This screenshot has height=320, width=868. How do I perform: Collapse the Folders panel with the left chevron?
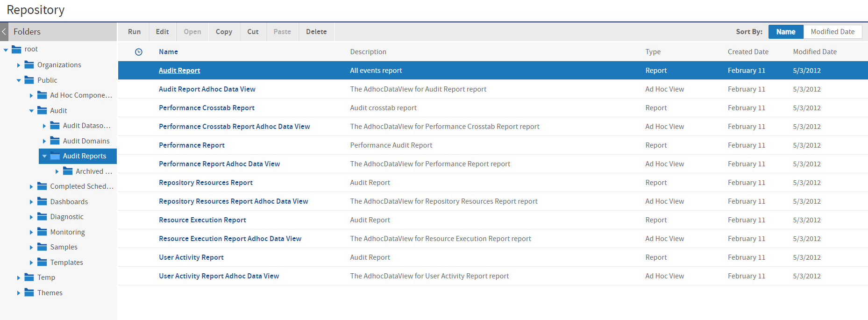click(4, 32)
